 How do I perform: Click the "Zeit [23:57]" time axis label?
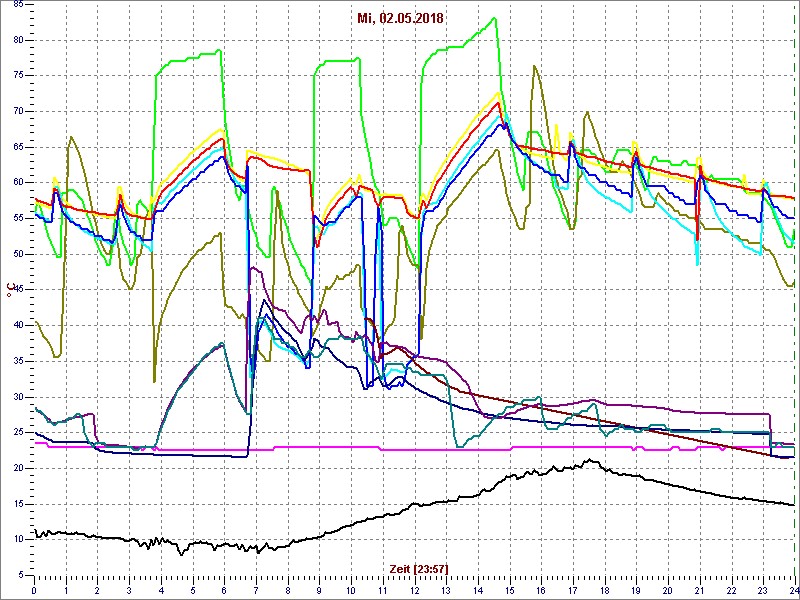coord(419,568)
